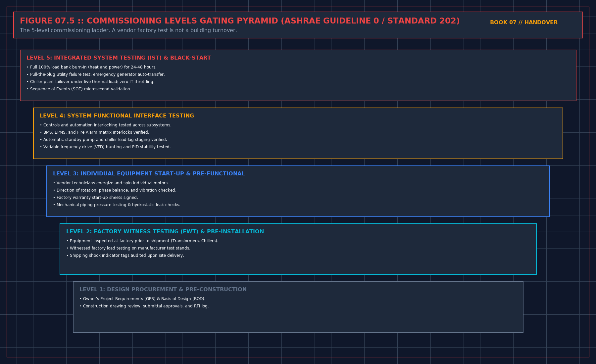Image resolution: width=596 pixels, height=364 pixels.
Task: Click the vendor technicians energize motors bullet
Action: (x=111, y=183)
